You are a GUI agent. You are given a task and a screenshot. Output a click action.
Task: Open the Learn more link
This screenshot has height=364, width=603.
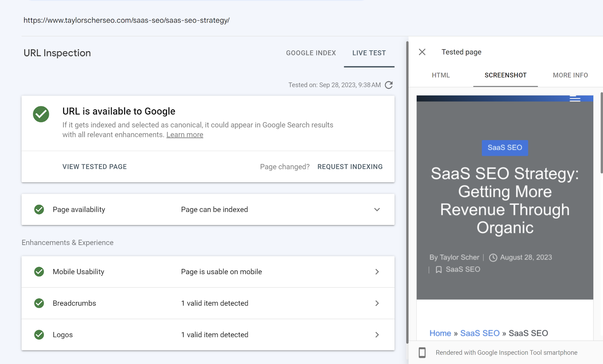(x=185, y=135)
